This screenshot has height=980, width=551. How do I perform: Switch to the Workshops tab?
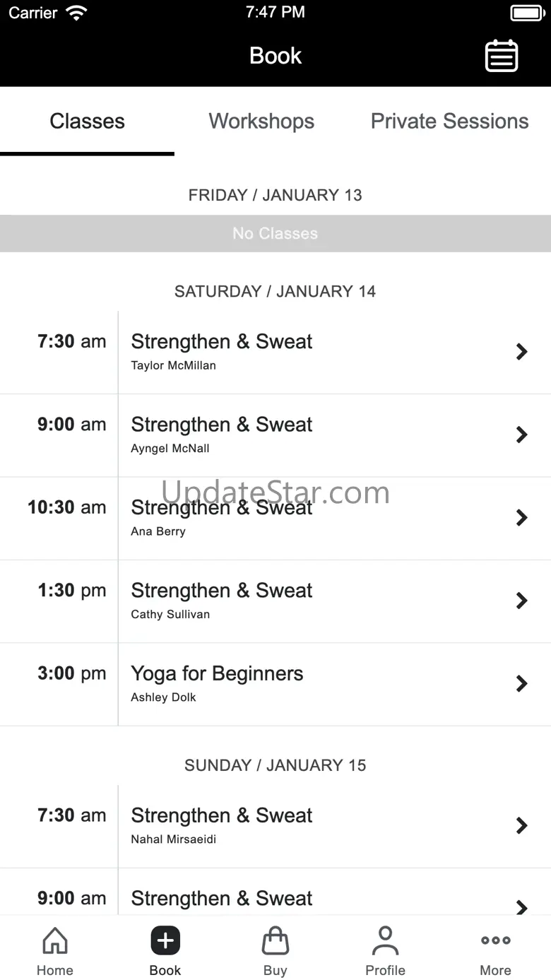(x=261, y=122)
